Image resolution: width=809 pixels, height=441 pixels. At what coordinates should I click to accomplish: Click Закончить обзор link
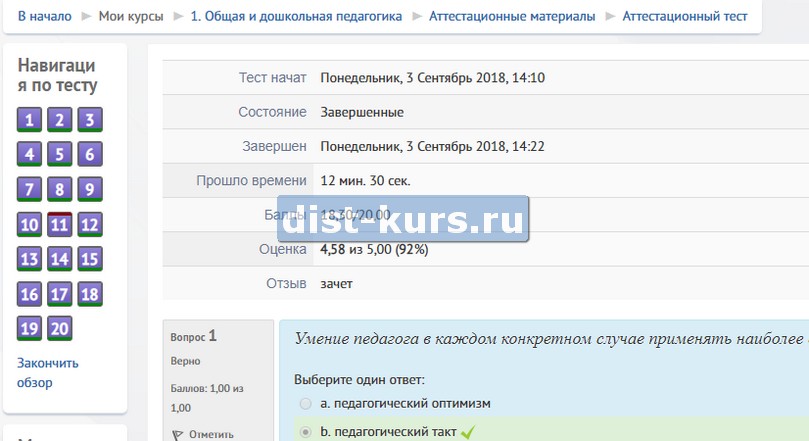click(47, 372)
